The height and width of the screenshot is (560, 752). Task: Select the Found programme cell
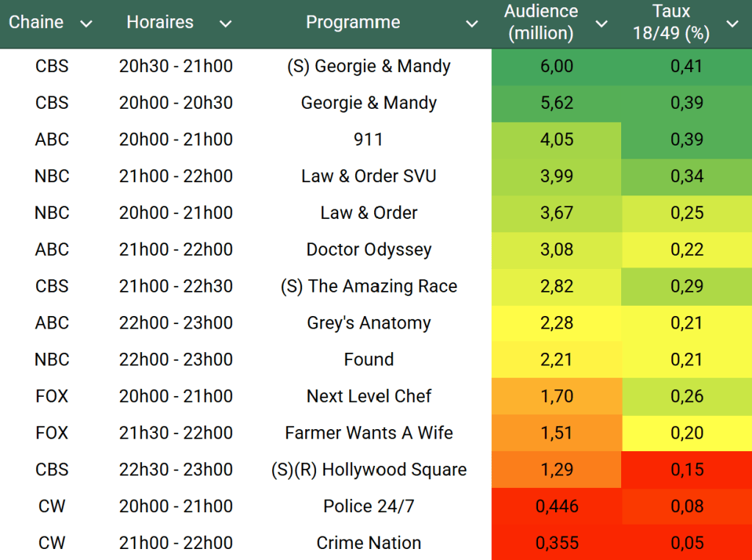tap(368, 360)
